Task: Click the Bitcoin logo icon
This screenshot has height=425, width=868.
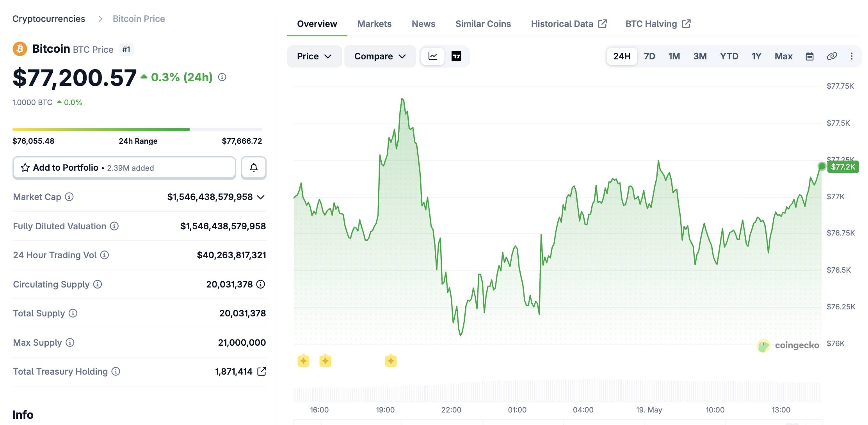Action: click(20, 49)
